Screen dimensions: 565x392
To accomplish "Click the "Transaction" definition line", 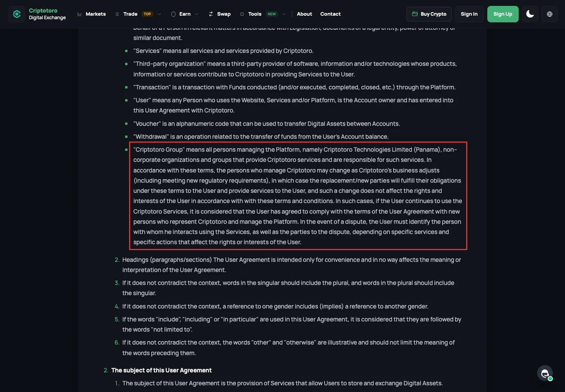I will pyautogui.click(x=295, y=87).
